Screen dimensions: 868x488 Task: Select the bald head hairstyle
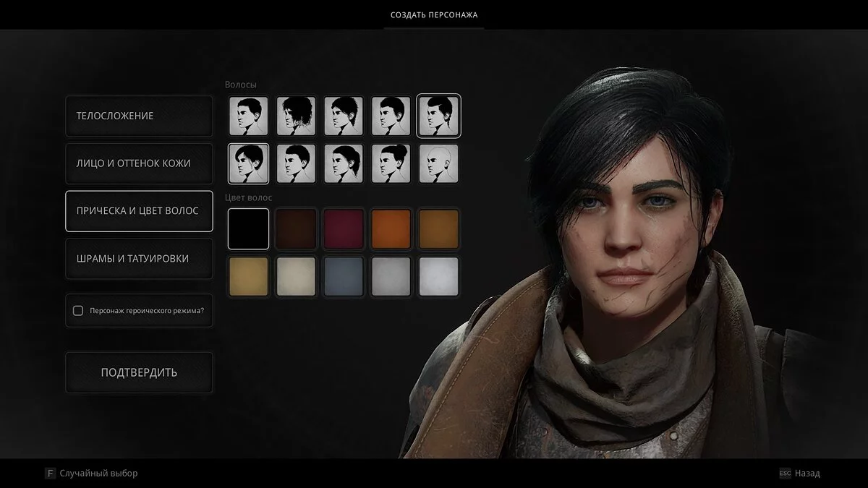(x=439, y=163)
